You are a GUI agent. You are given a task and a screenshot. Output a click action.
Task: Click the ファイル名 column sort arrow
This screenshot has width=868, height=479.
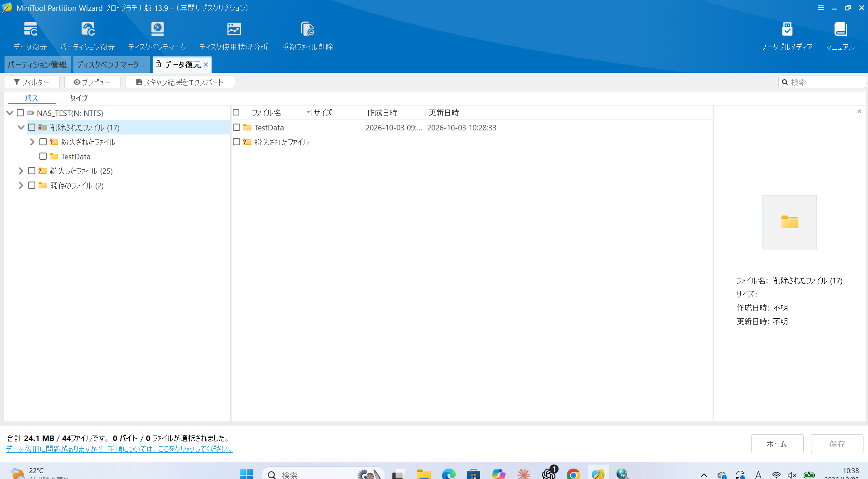[308, 112]
